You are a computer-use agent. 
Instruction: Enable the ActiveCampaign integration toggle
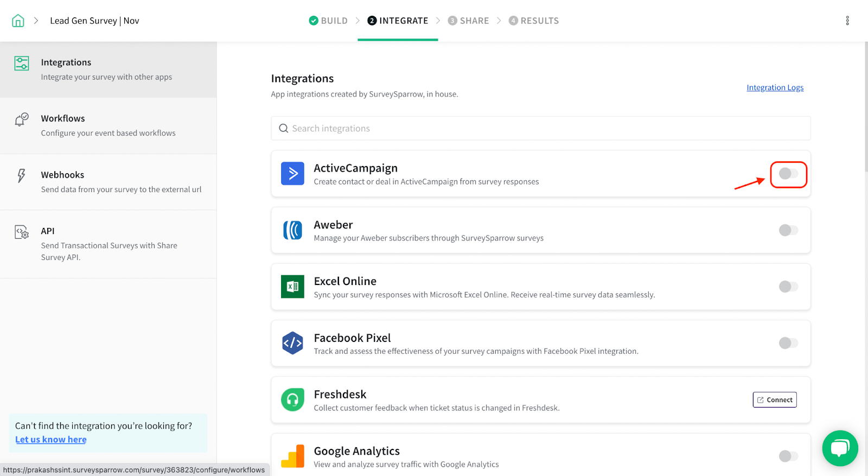pos(788,174)
